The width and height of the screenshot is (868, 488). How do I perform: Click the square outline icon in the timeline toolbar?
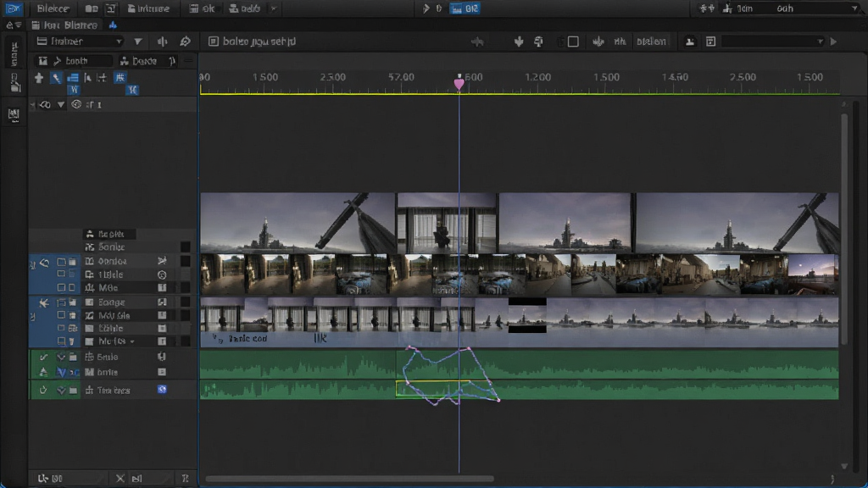click(x=573, y=42)
